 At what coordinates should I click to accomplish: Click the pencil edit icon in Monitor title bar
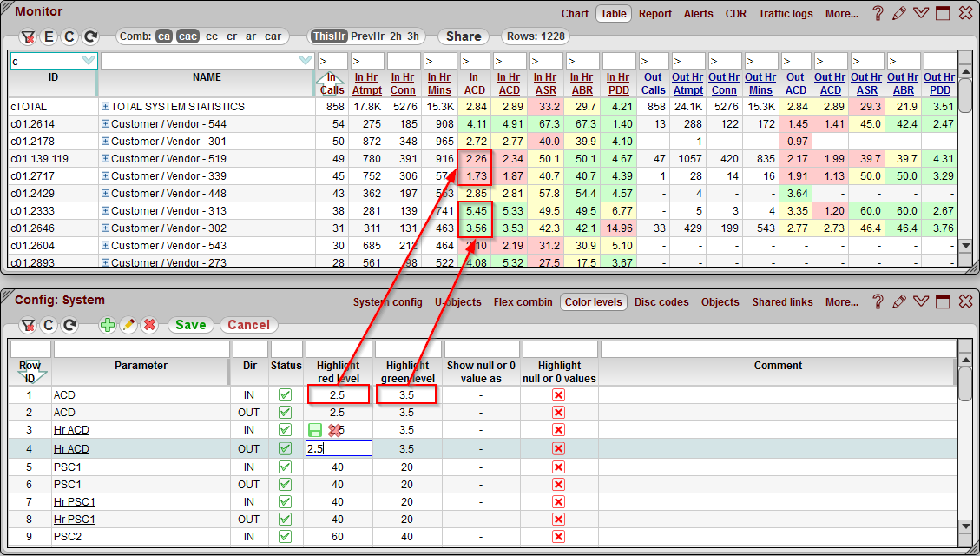click(x=899, y=13)
